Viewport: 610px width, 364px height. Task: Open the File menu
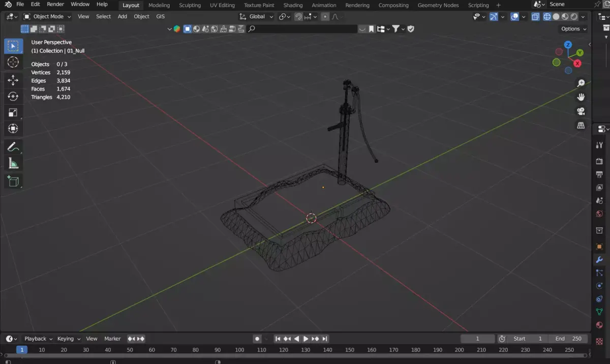tap(20, 5)
